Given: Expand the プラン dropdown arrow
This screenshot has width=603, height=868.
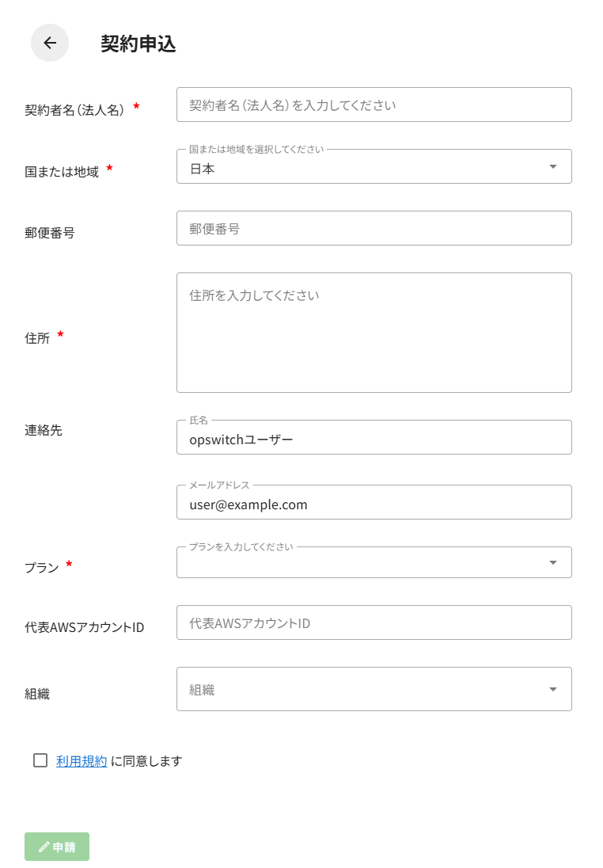Looking at the screenshot, I should (x=553, y=562).
